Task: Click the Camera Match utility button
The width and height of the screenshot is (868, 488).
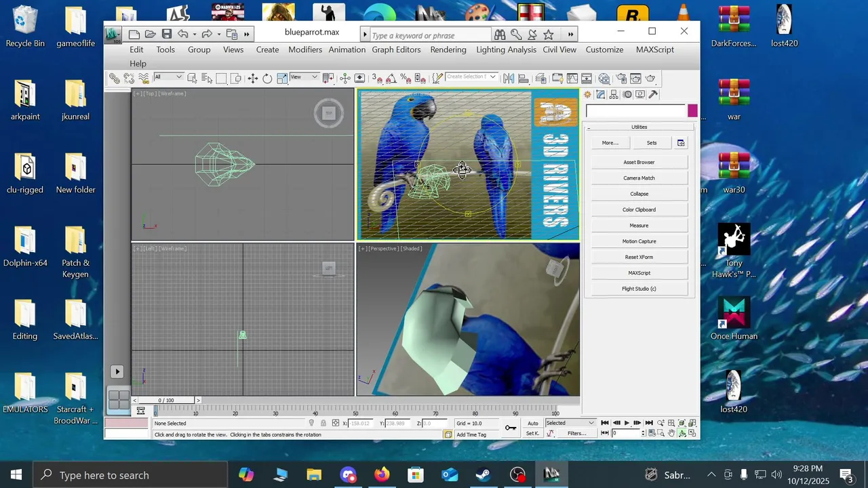Action: [639, 178]
